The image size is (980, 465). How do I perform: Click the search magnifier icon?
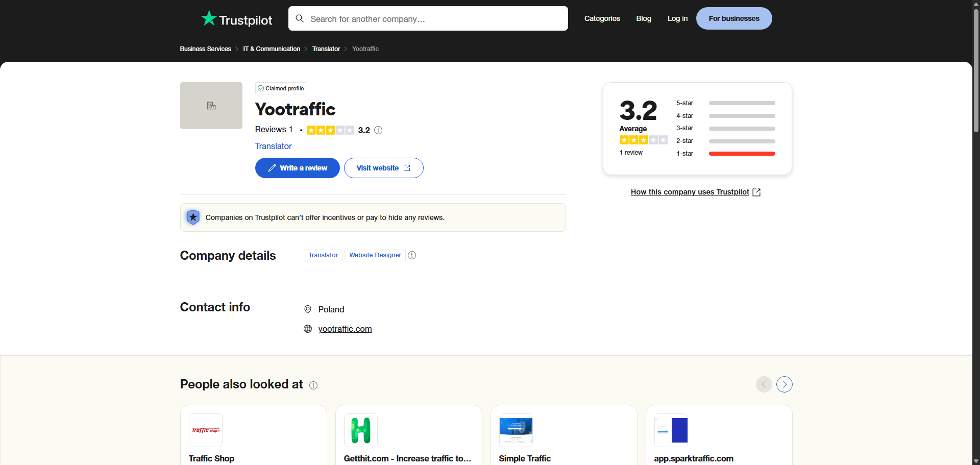300,18
